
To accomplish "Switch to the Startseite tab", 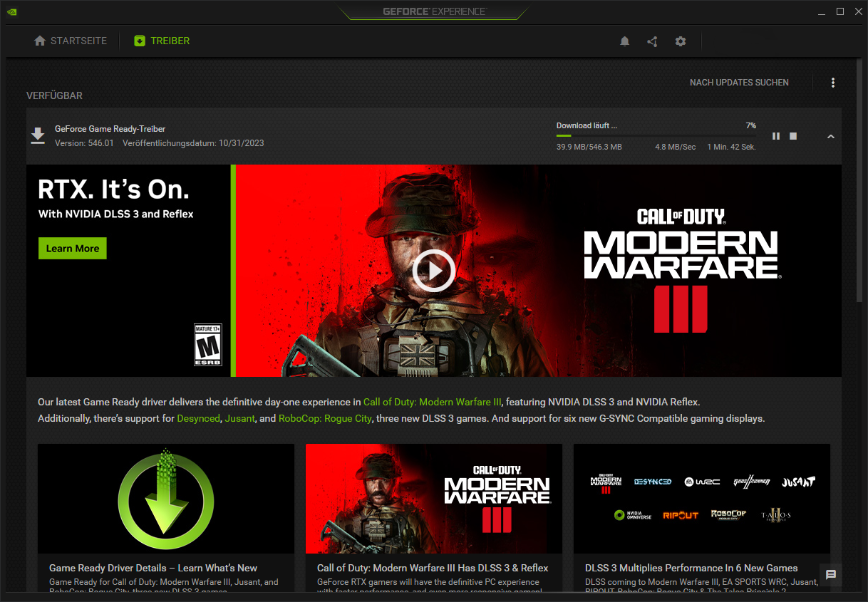I will (71, 41).
